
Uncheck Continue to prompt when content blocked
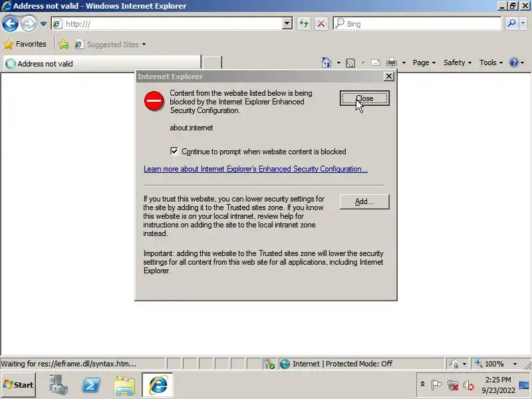point(174,152)
